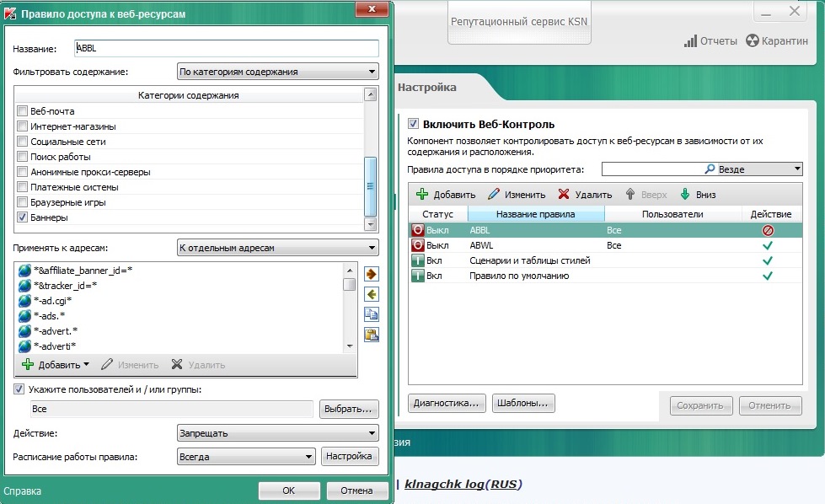825x504 pixels.
Task: Uncheck the Баннеры category
Action: point(22,217)
